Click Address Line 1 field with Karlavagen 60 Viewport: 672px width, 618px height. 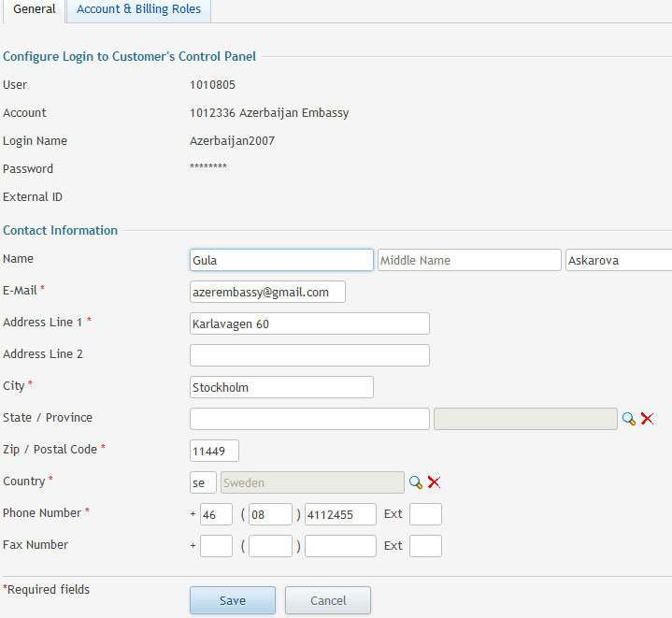pos(309,323)
